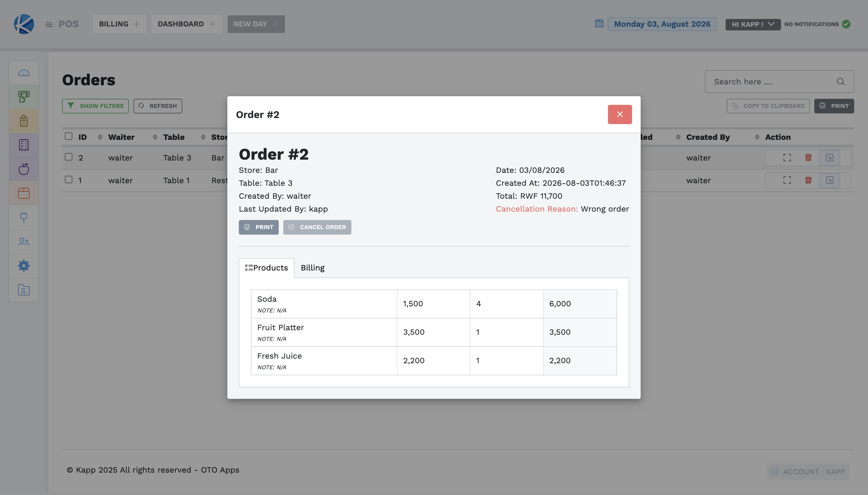This screenshot has height=495, width=868.
Task: Toggle the hamburger menu next to POS
Action: tap(49, 24)
